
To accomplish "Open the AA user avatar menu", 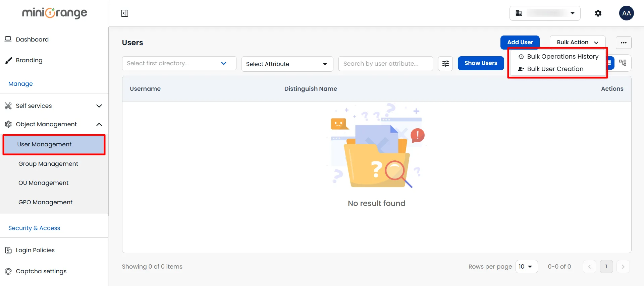I will point(626,13).
